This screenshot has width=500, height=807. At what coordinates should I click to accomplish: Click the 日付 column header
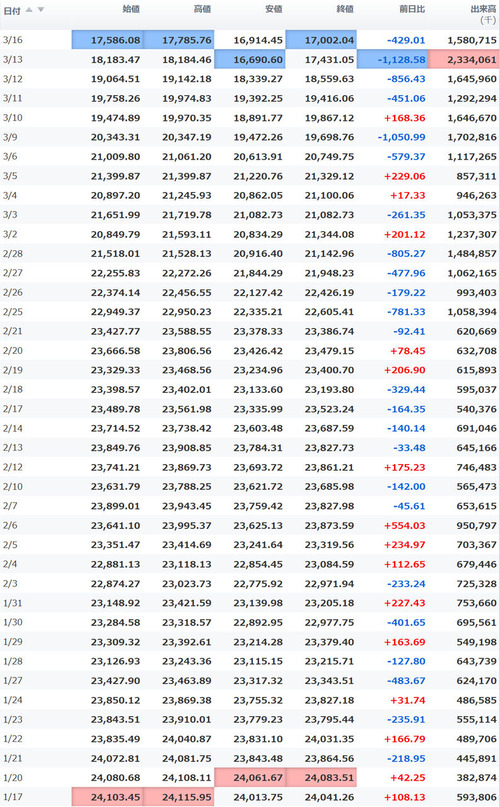[12, 10]
